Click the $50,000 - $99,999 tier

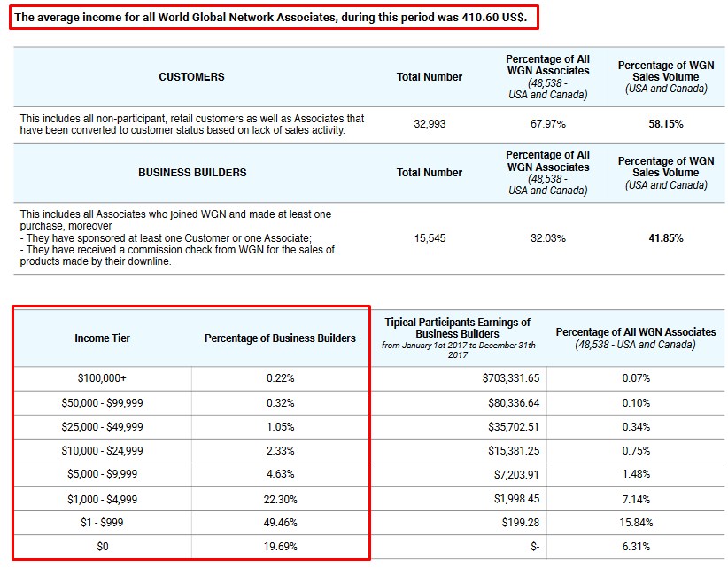pos(102,402)
